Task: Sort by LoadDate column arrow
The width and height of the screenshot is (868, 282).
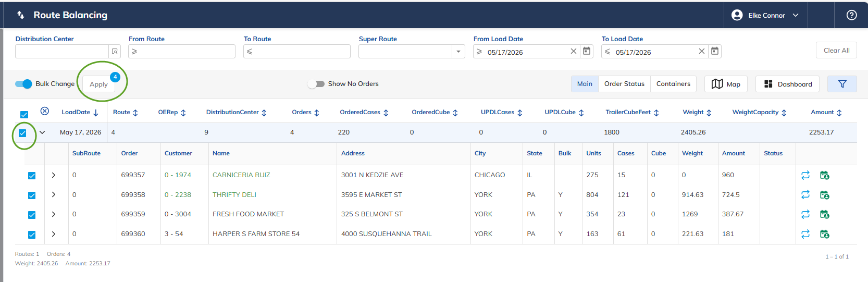Action: (96, 113)
